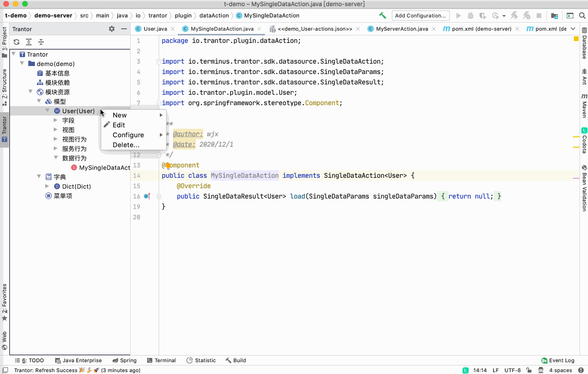Click the Build hammer icon in toolbar
Screen dimensions: 588x374
382,16
